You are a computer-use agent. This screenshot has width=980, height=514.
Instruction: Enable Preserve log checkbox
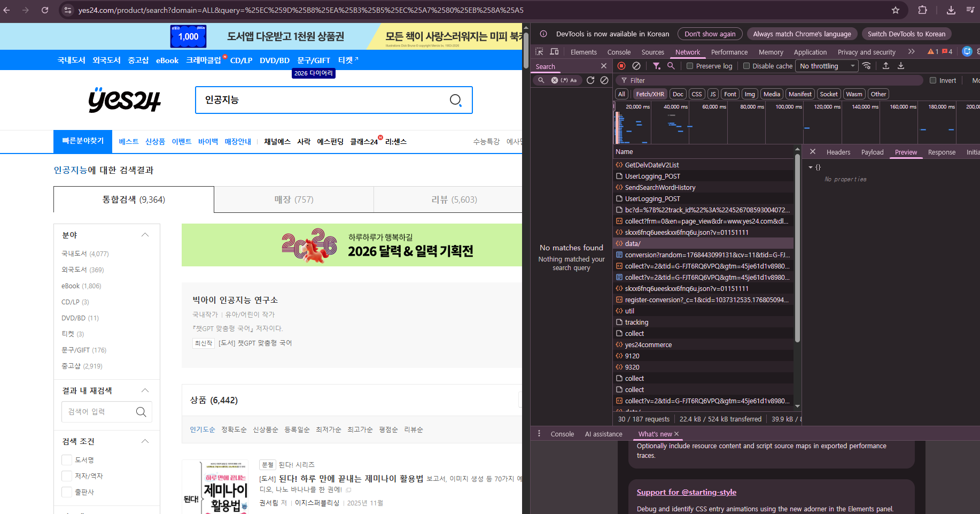pyautogui.click(x=690, y=66)
